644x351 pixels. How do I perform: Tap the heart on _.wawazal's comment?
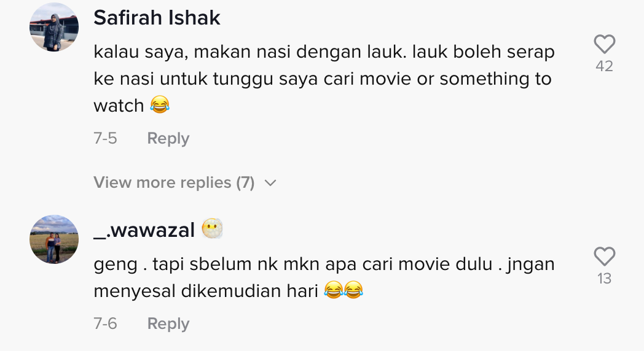[604, 256]
